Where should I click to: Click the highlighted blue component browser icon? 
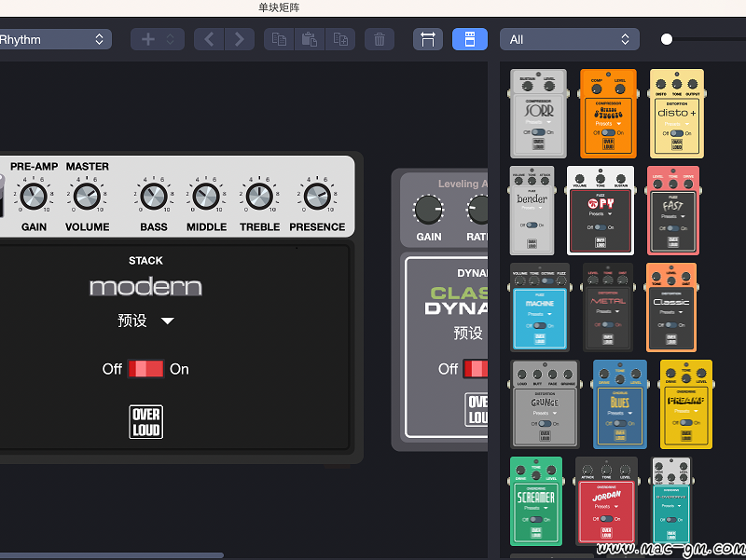click(470, 39)
